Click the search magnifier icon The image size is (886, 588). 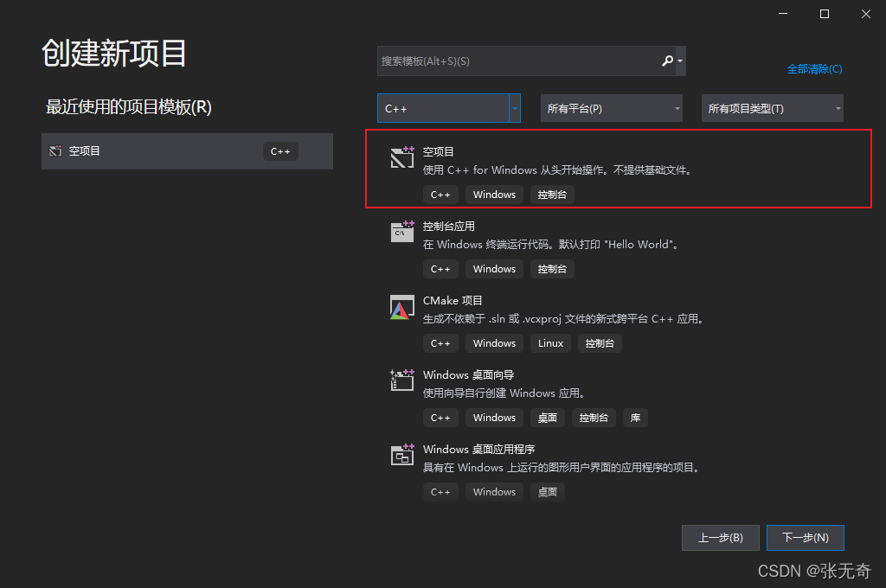click(x=667, y=61)
